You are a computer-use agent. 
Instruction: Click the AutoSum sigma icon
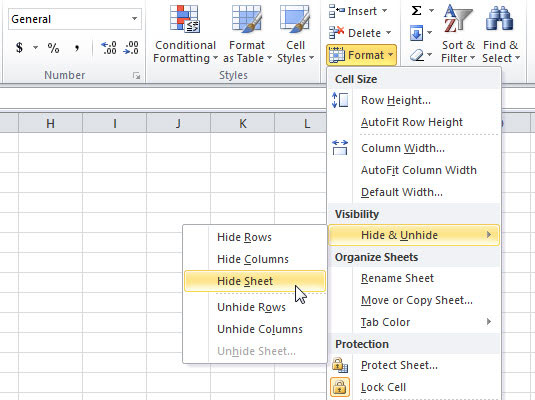point(416,11)
